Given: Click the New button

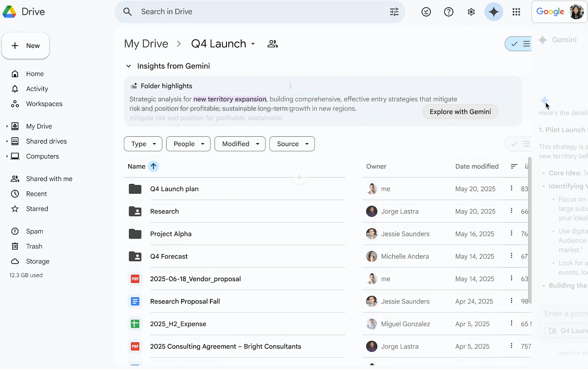Looking at the screenshot, I should click(25, 46).
